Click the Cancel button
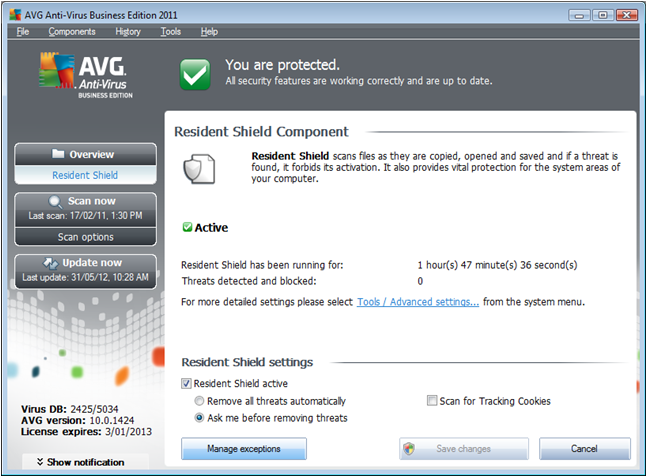Screen dimensions: 646x476 tap(585, 448)
